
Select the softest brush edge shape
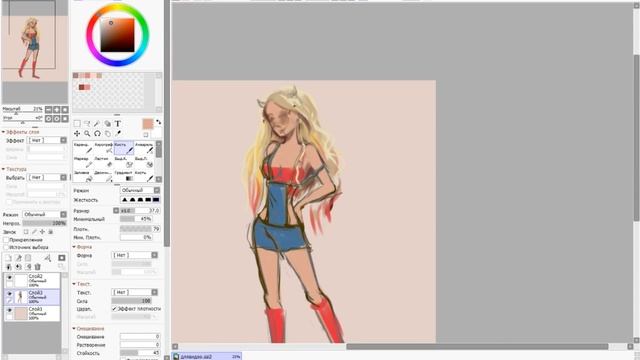coord(125,200)
